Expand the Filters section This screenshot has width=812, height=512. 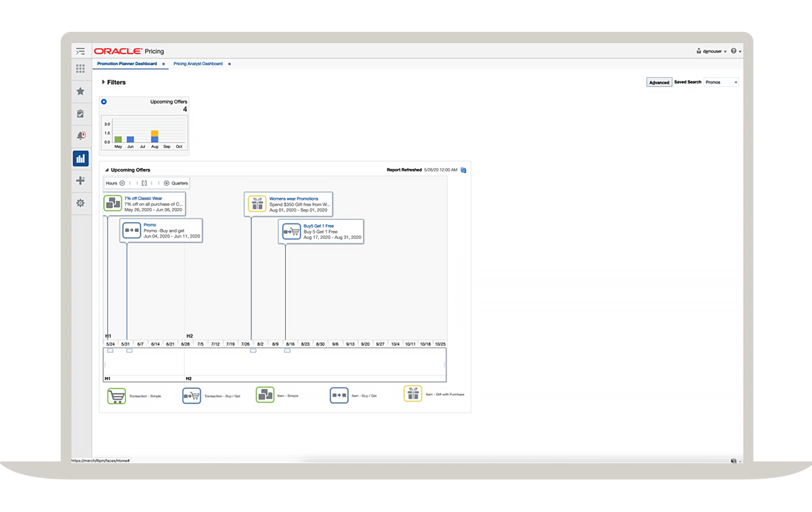tap(104, 83)
